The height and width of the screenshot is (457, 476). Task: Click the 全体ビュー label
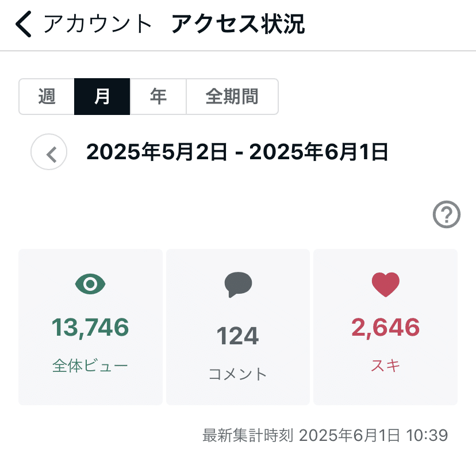90,366
